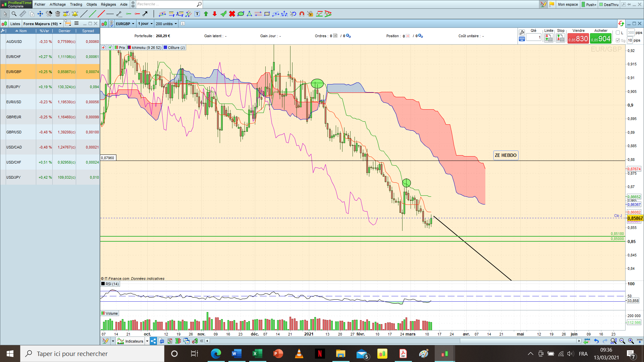Click the Acheter buy price button

click(601, 39)
